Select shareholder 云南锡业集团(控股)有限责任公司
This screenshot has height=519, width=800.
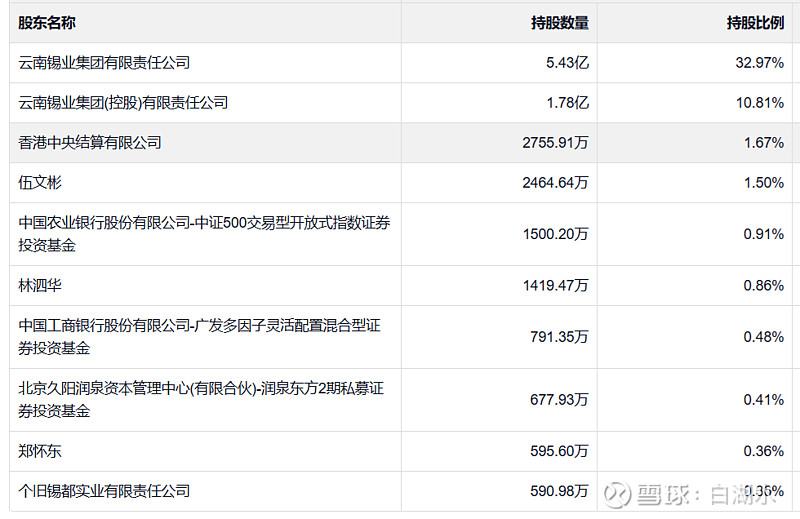pos(123,103)
